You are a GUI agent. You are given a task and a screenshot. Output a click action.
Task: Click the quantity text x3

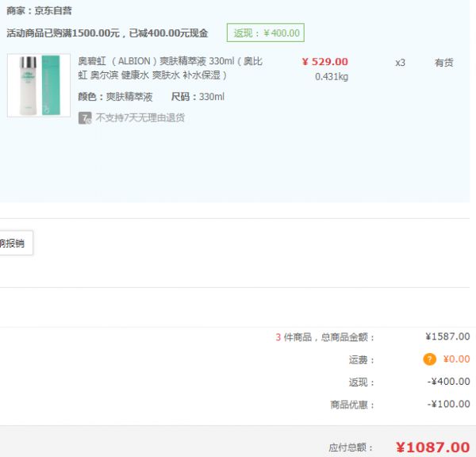pos(400,63)
